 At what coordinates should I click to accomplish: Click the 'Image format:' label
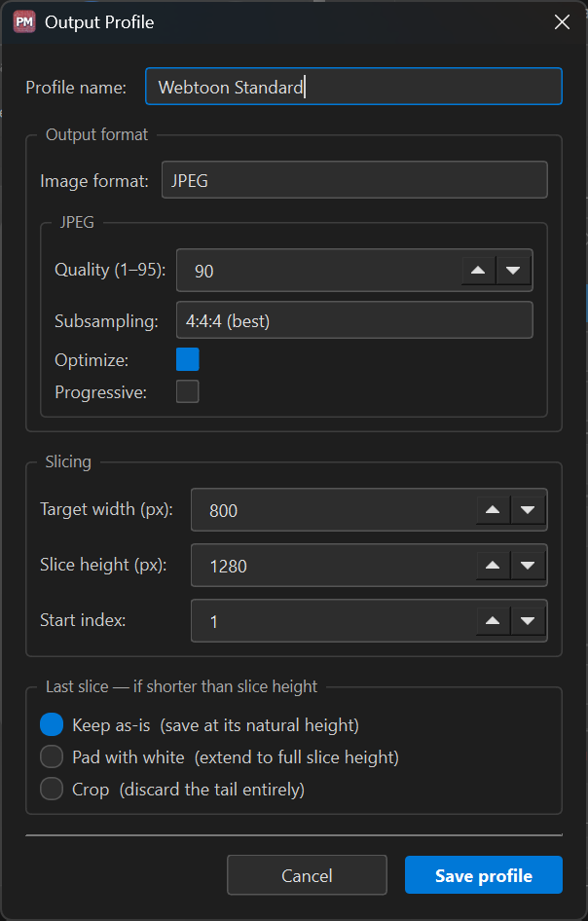94,181
